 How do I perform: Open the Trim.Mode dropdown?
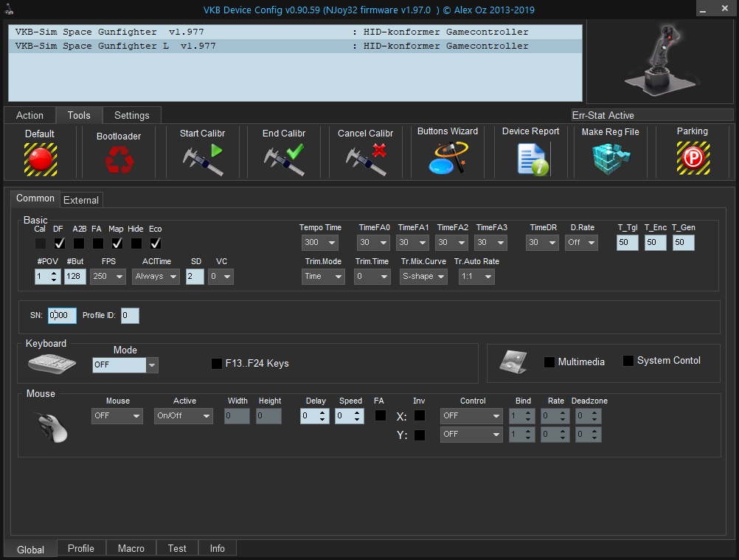coord(323,276)
